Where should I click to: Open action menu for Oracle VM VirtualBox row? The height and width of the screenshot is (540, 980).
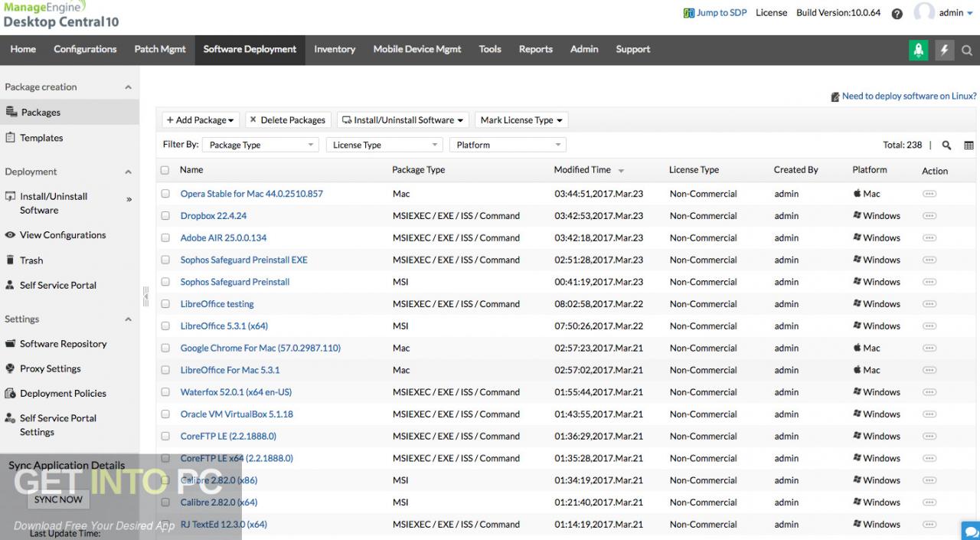point(929,414)
